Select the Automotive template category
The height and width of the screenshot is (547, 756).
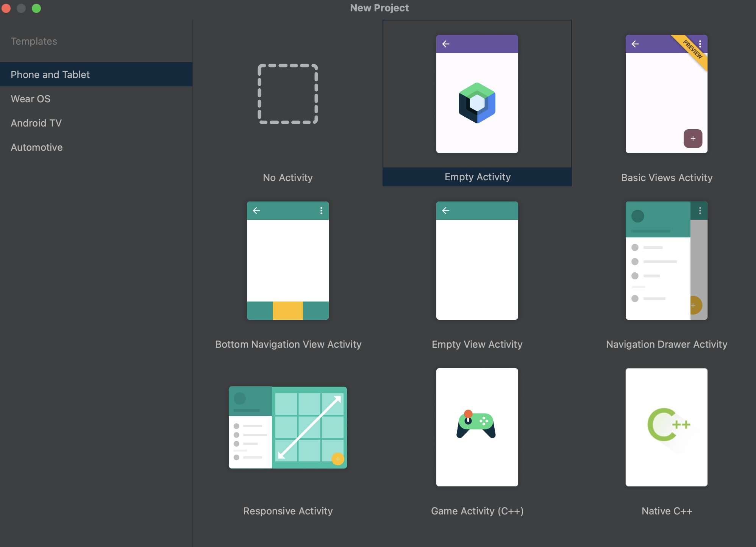(x=36, y=147)
